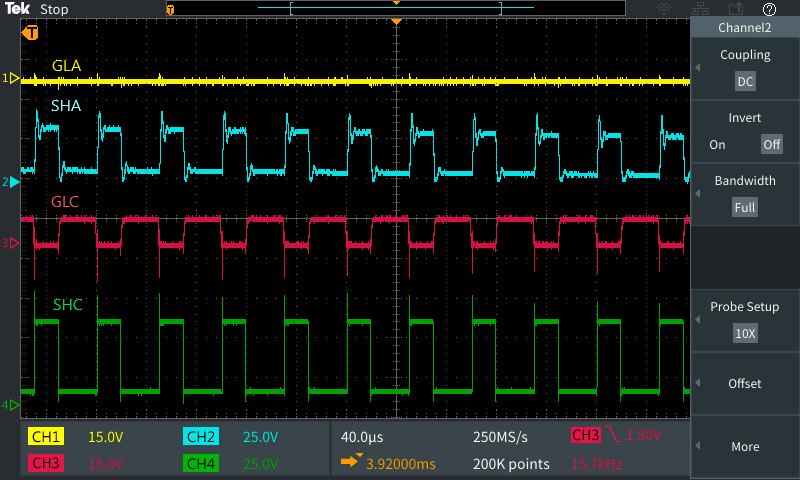Click the 200K points record length

511,464
